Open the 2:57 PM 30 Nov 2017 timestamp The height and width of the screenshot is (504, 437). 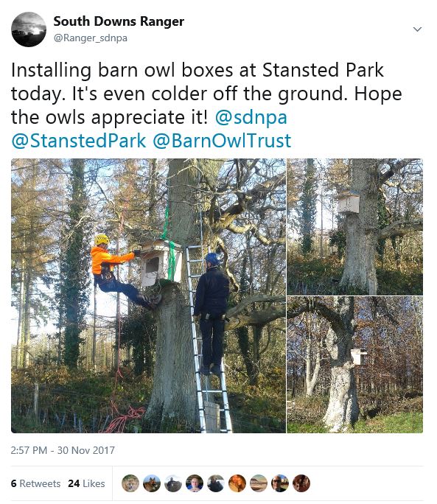63,450
